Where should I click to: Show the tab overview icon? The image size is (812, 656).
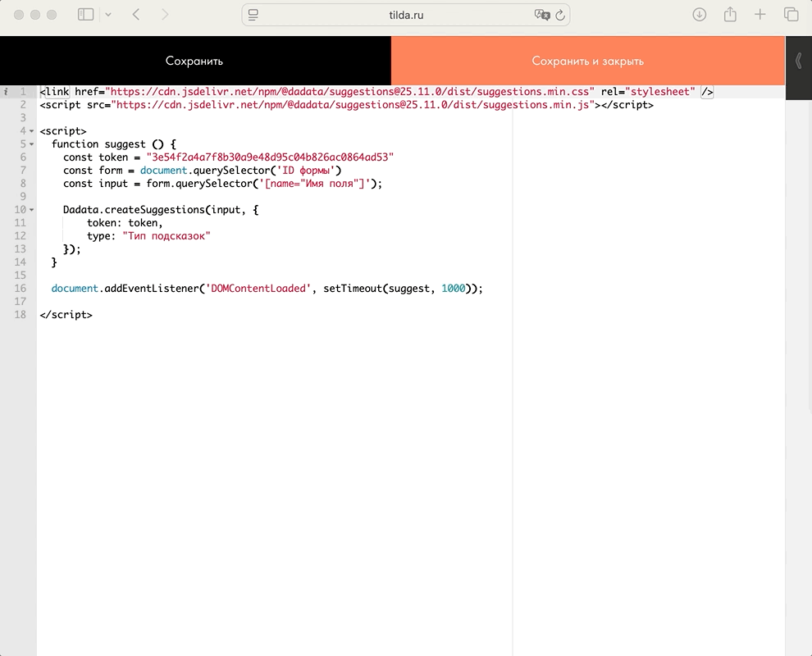click(x=791, y=15)
